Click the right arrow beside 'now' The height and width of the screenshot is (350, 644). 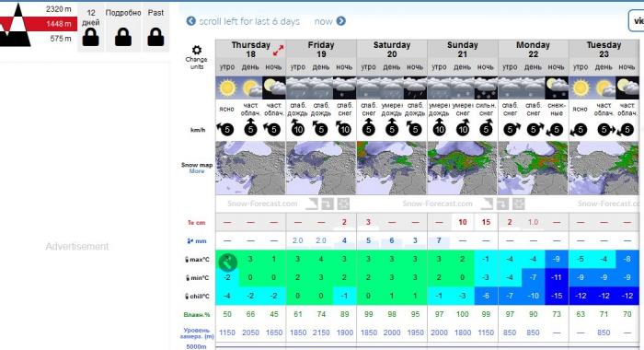tap(341, 21)
